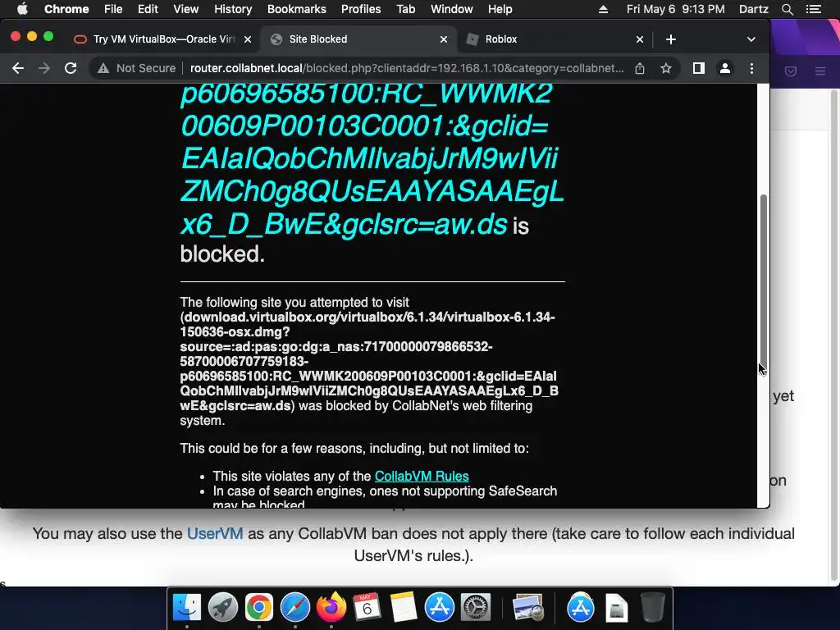
Task: Follow the CollabVM Rules link
Action: tap(422, 477)
